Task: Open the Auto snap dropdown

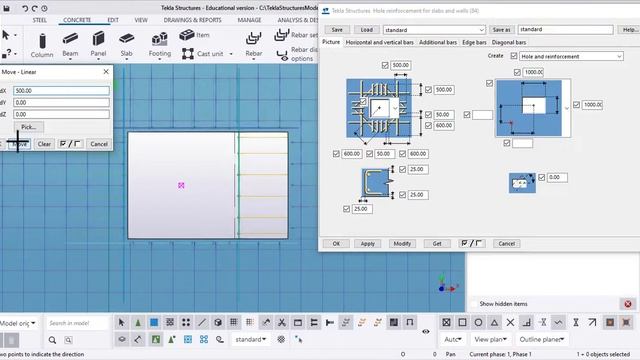Action: coord(453,339)
